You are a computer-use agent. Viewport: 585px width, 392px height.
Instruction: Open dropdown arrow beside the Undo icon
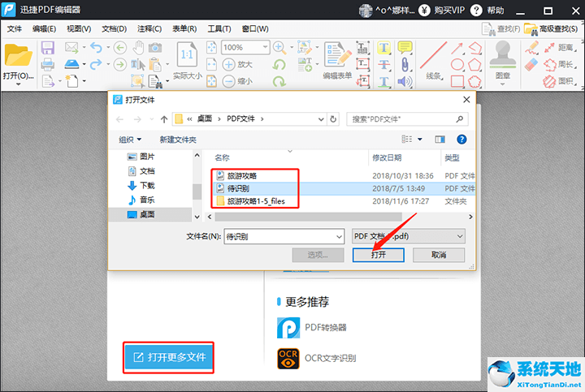(108, 47)
